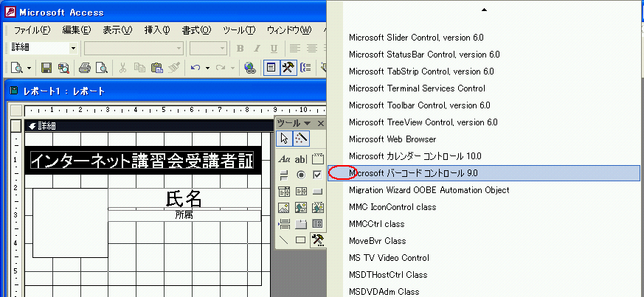644x297 pixels.
Task: Select the List Box tool
Action: coord(301,191)
